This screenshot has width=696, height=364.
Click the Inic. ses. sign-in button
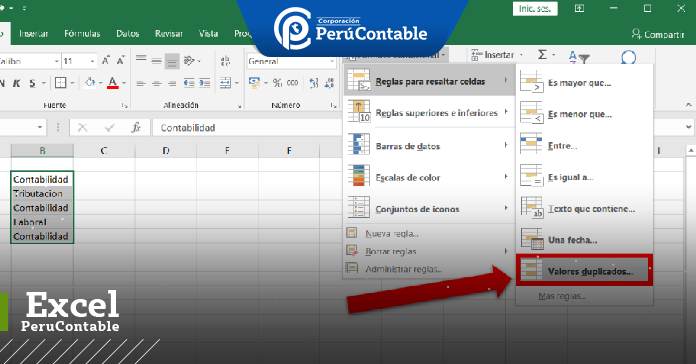click(535, 8)
